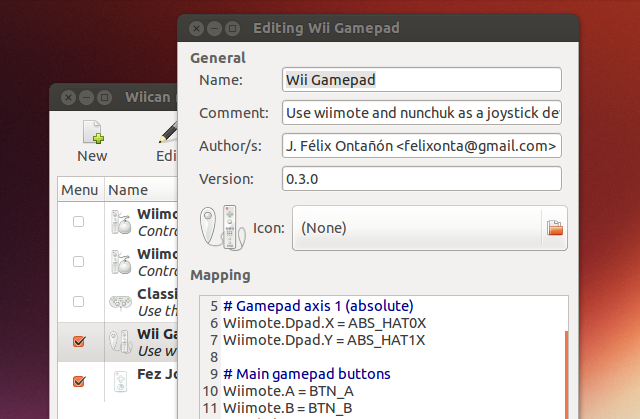Select the Fez mapping icon in the list
The image size is (640, 419).
[120, 381]
